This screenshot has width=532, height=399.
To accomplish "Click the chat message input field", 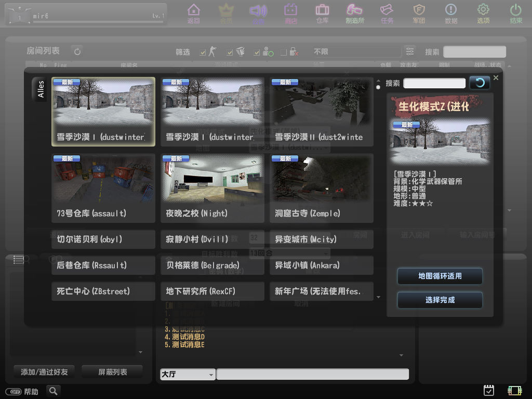I will 312,374.
